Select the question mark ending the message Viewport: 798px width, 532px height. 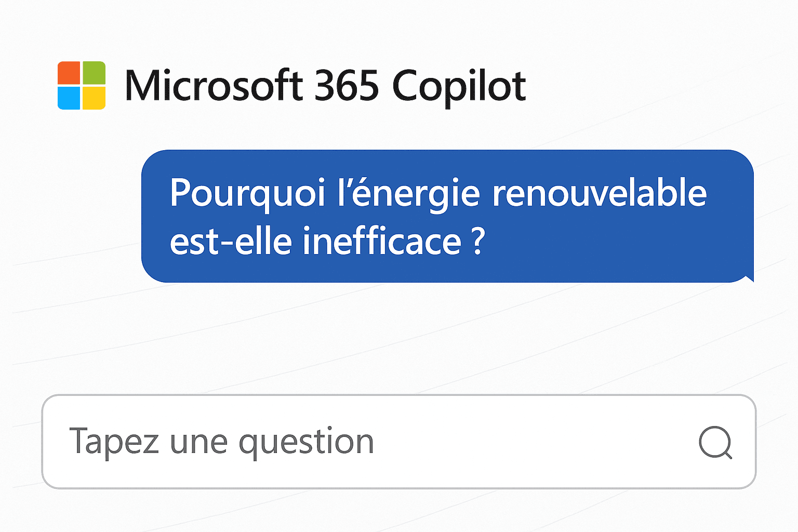(x=479, y=242)
